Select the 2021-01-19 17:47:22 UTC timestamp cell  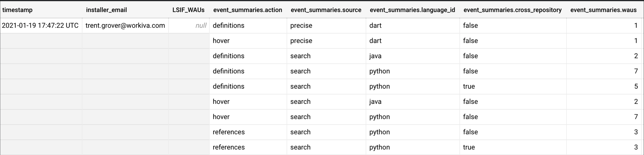[x=40, y=25]
